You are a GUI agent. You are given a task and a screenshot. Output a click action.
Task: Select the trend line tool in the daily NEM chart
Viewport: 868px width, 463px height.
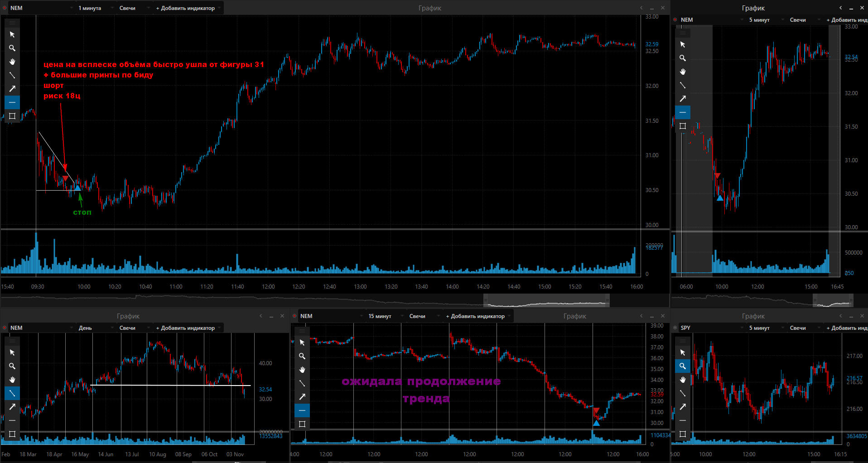(12, 393)
